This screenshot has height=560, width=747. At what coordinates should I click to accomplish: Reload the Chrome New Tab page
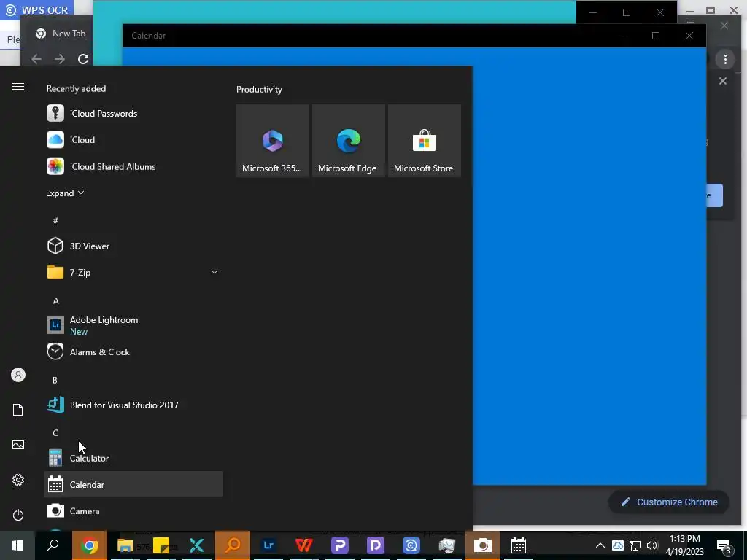pyautogui.click(x=83, y=59)
